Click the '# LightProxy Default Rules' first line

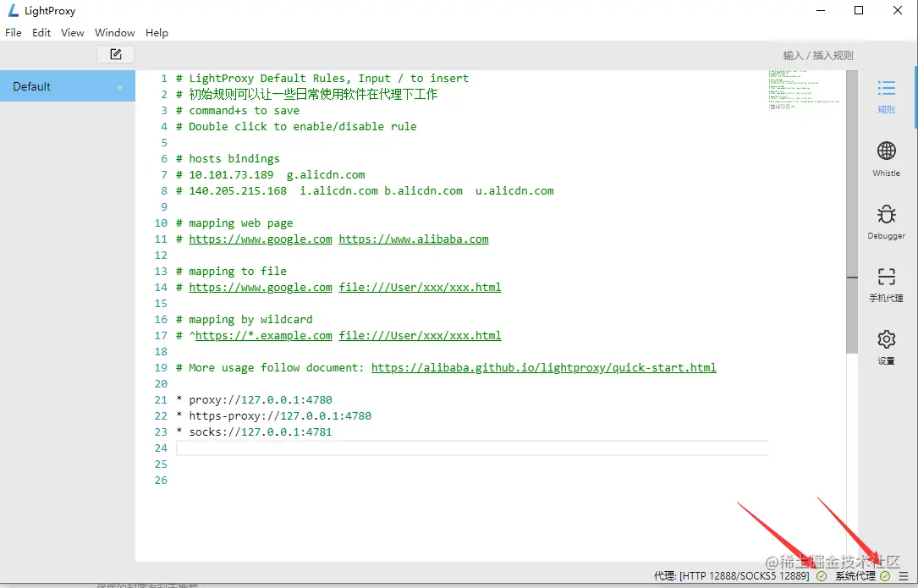click(322, 79)
